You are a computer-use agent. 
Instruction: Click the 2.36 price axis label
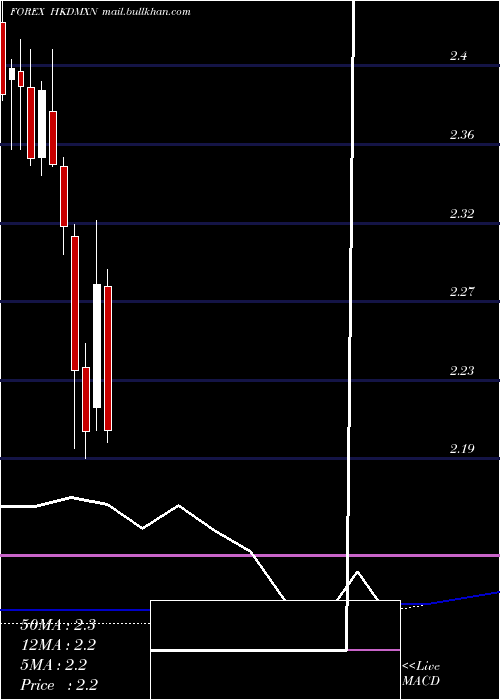point(462,135)
